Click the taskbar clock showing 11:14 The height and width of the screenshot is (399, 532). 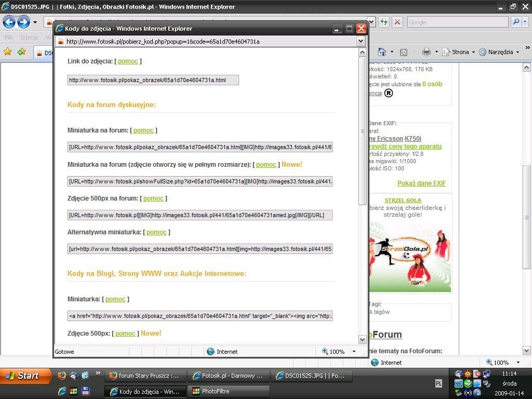coord(509,374)
